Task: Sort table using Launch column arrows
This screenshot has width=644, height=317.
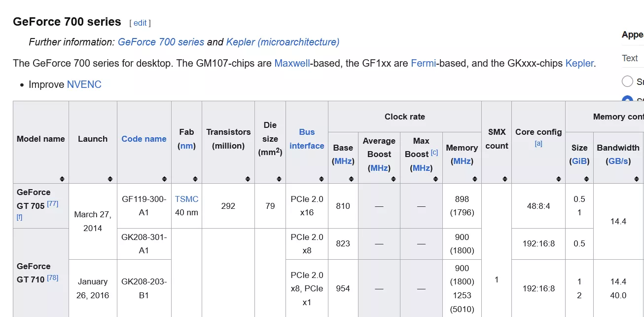Action: (x=110, y=179)
